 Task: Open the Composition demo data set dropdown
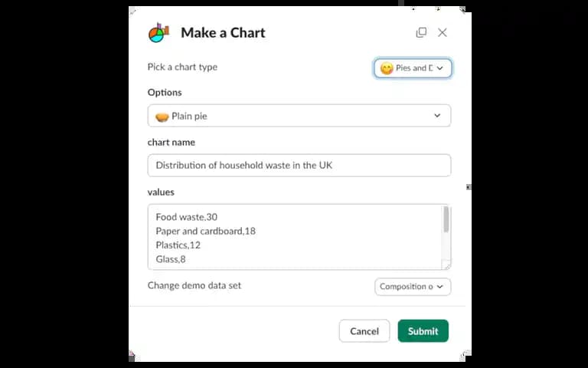click(x=413, y=287)
